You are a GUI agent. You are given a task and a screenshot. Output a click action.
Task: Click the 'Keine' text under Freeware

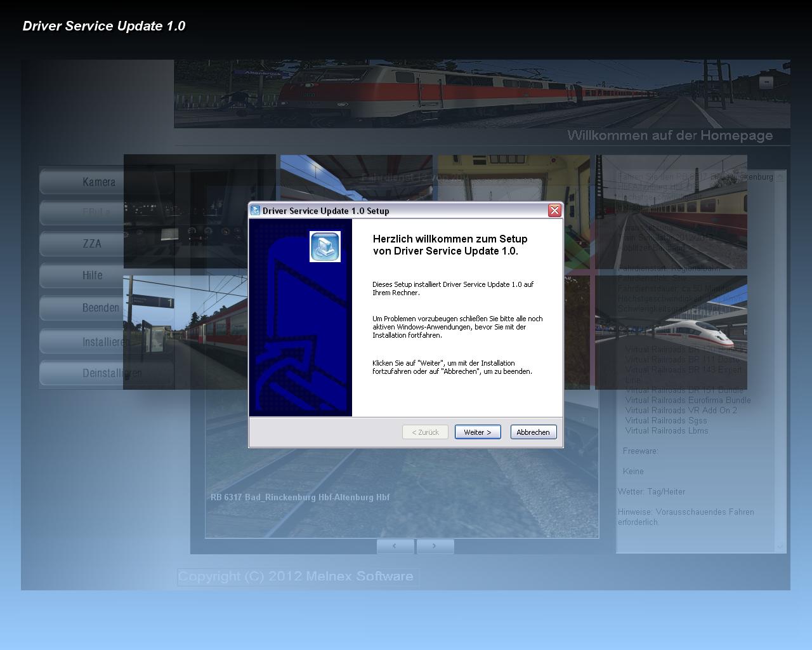click(x=633, y=471)
